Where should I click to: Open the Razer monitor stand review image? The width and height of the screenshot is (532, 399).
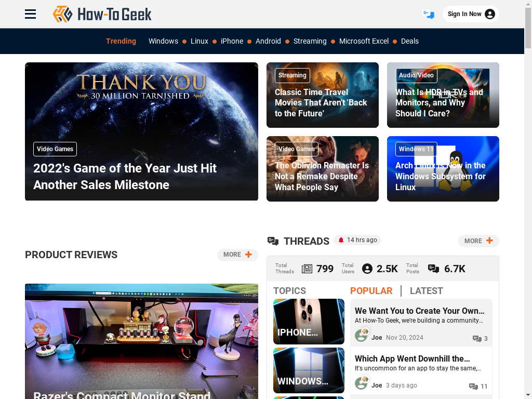tap(141, 341)
